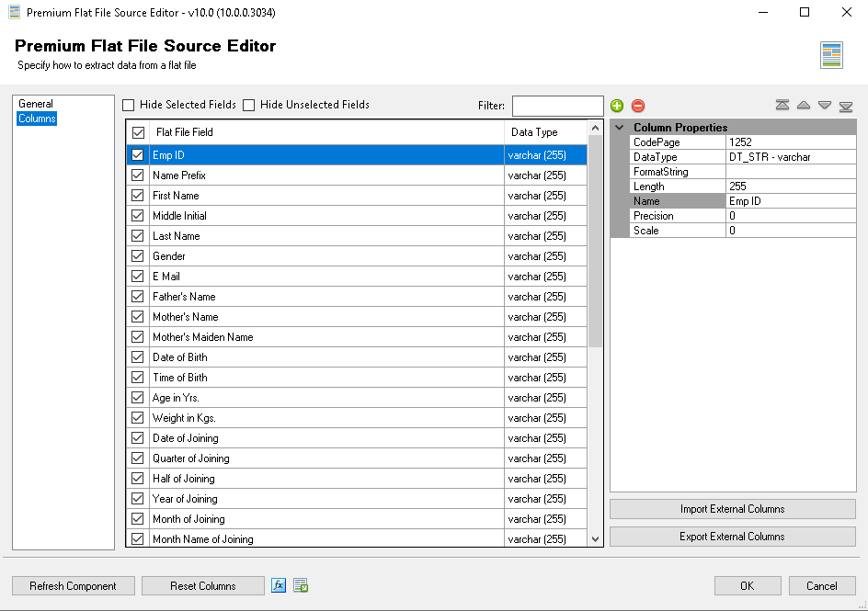Click the app icon in title bar

pyautogui.click(x=14, y=12)
